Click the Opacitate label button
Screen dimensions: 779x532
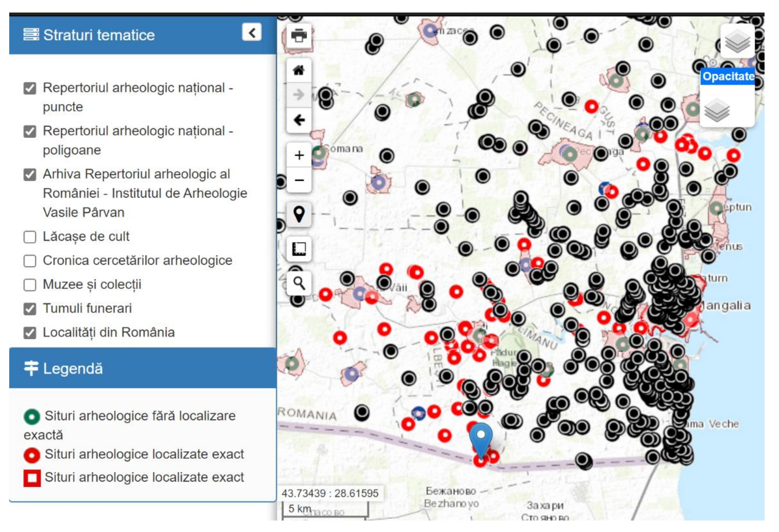click(728, 77)
